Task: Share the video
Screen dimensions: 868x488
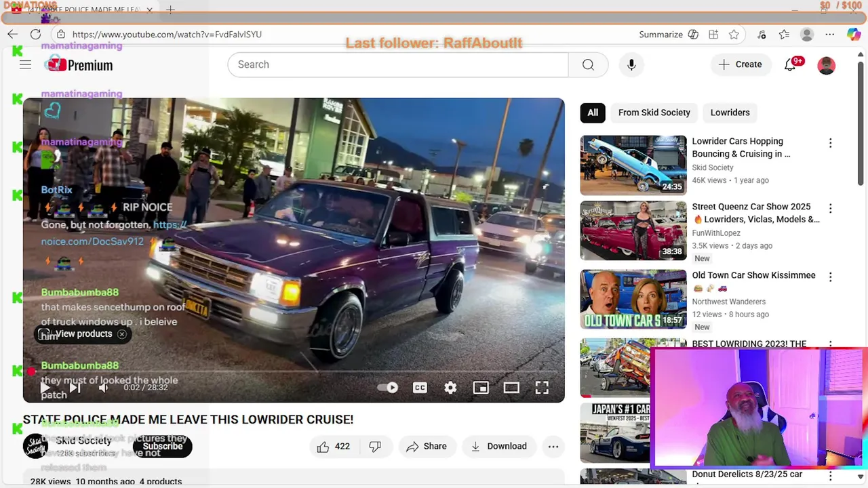Action: [427, 446]
